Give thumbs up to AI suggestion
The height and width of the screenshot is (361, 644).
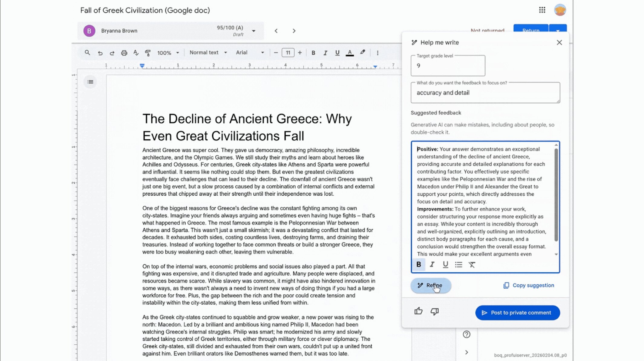(x=419, y=311)
